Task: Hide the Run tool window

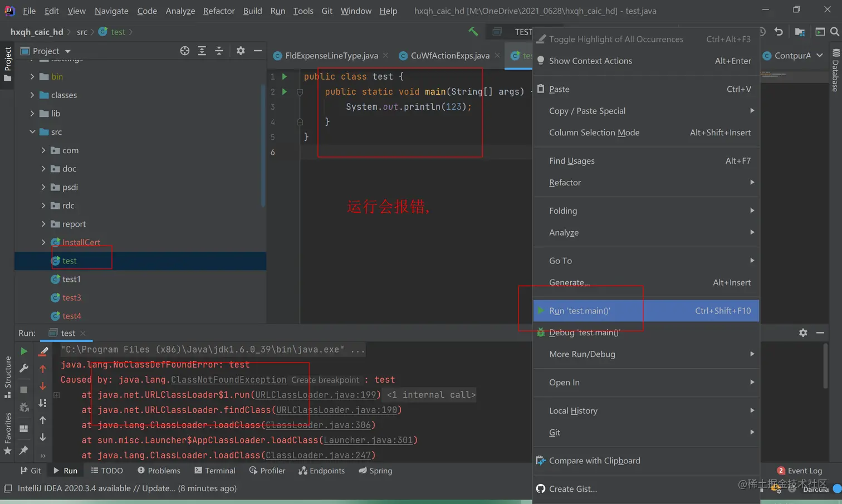Action: [820, 332]
